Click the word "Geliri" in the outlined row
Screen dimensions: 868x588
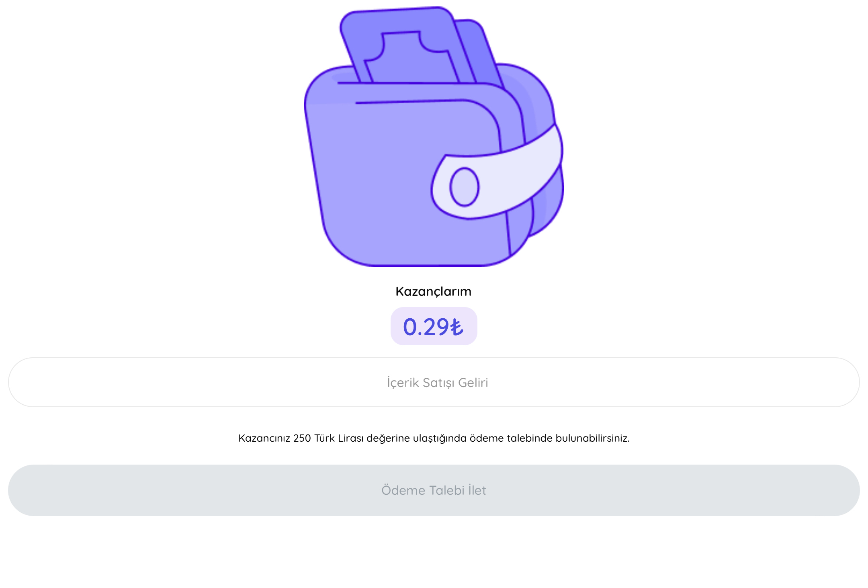coord(473,383)
